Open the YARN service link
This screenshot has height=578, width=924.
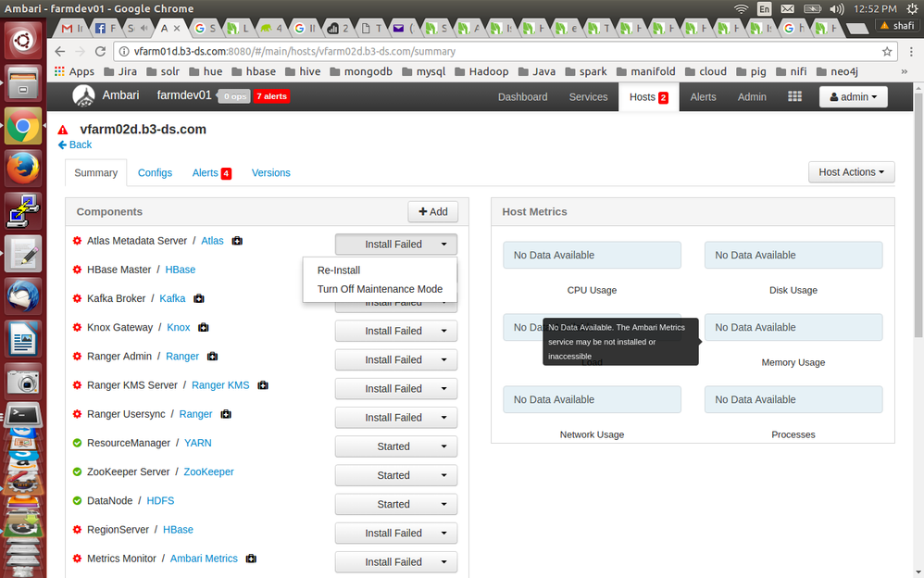[198, 443]
